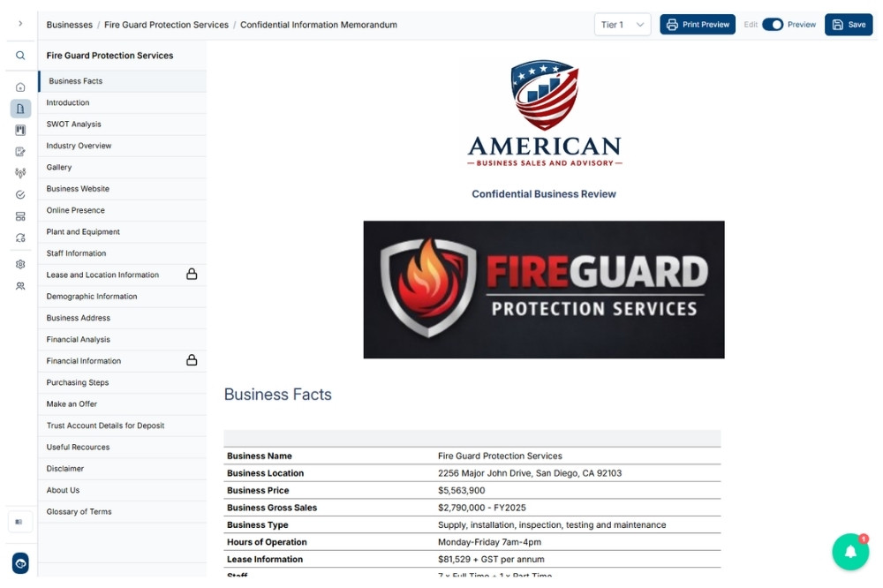Open the Staff Information section
The width and height of the screenshot is (883, 588).
122,253
